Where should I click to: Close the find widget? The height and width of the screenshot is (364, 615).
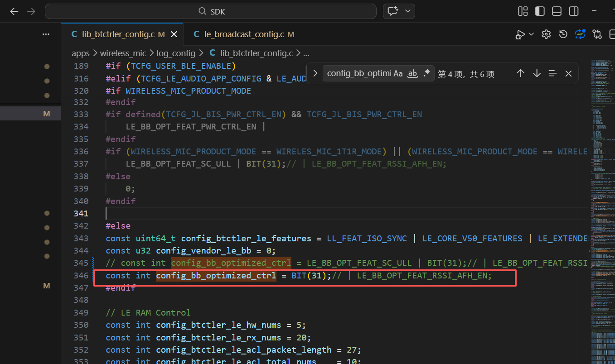tap(568, 73)
